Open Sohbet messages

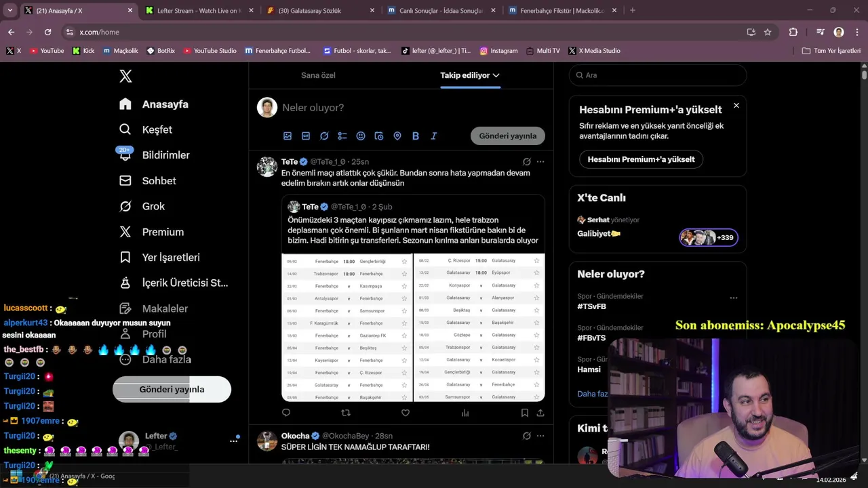click(147, 181)
